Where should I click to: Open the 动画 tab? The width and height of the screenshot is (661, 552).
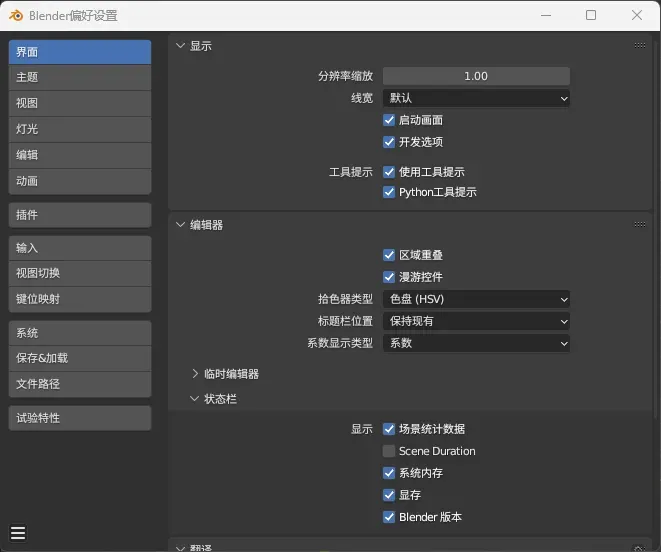pyautogui.click(x=80, y=182)
